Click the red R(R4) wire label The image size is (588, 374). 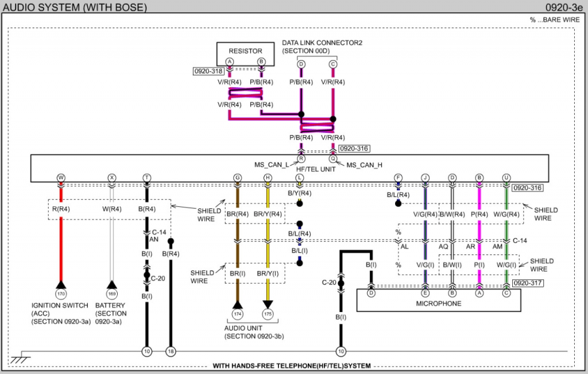coord(61,209)
